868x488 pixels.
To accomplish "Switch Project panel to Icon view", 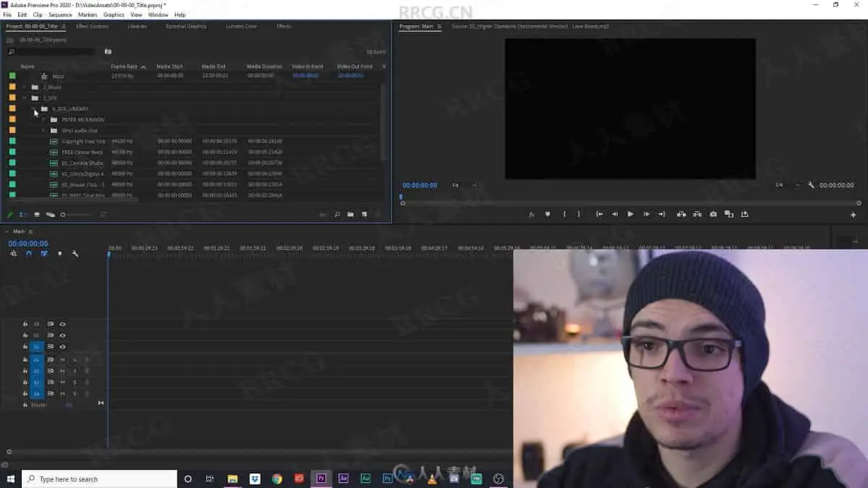I will (37, 215).
